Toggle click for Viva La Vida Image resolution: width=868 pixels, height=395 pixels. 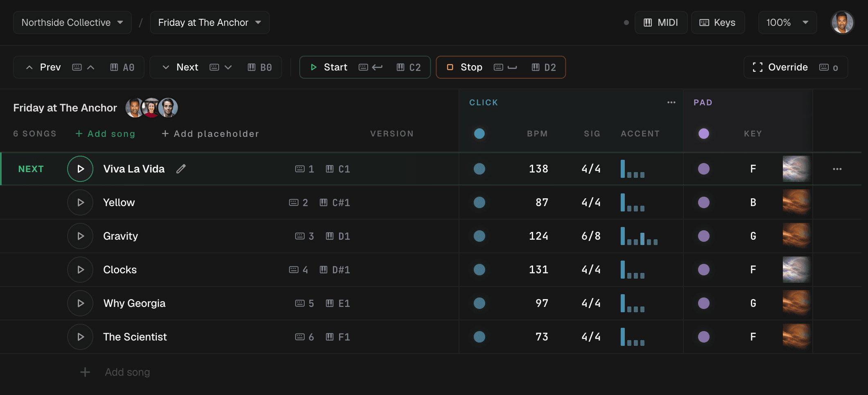coord(479,169)
